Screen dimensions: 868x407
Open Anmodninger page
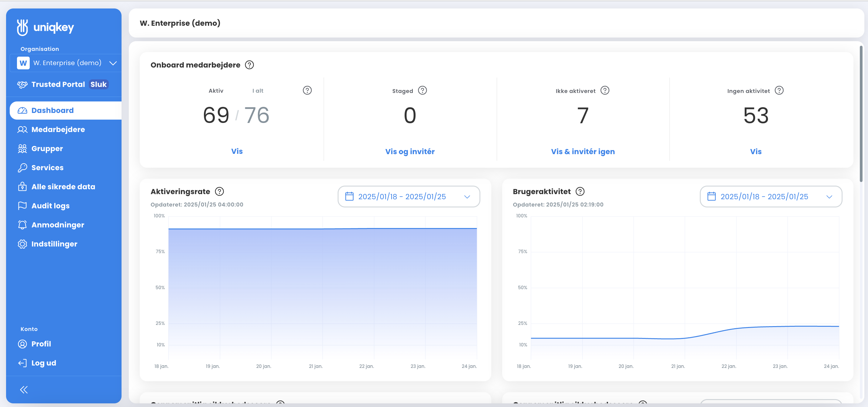pyautogui.click(x=58, y=225)
